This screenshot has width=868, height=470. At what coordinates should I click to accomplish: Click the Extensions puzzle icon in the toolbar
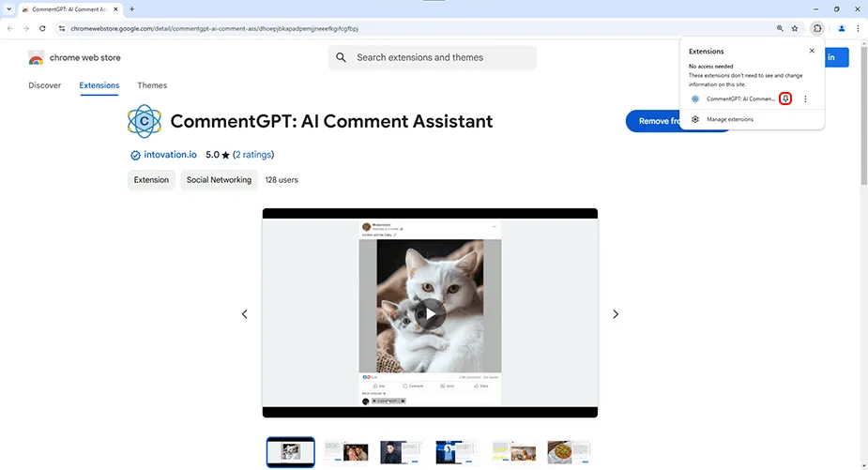coord(817,28)
